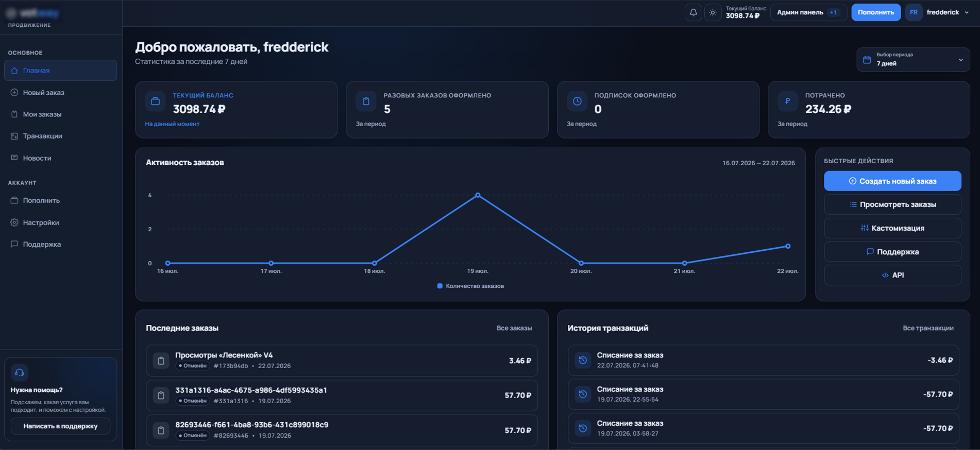Open the Все транзакции link
The width and height of the screenshot is (980, 450).
pyautogui.click(x=928, y=328)
